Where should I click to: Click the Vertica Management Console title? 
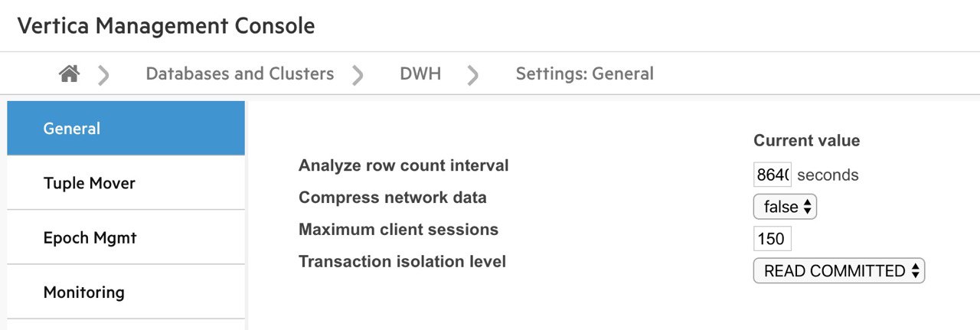[x=166, y=25]
